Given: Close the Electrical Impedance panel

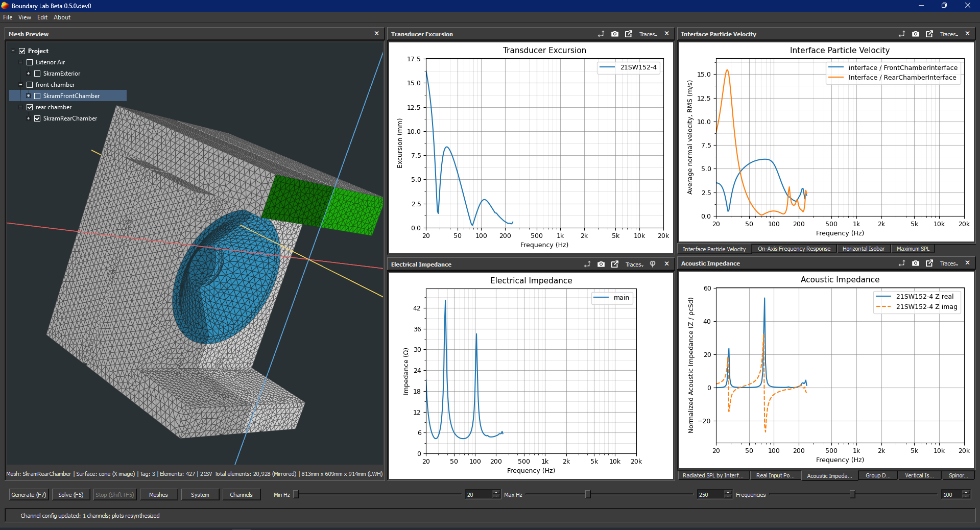Looking at the screenshot, I should [x=666, y=264].
